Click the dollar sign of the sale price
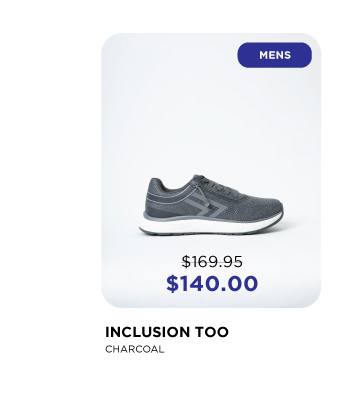360x412 pixels. coord(172,284)
